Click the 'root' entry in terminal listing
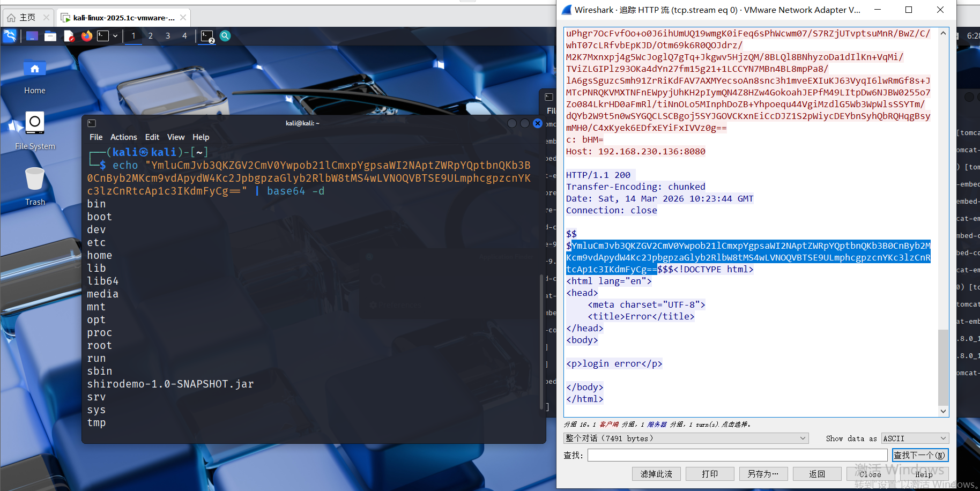The width and height of the screenshot is (980, 491). [100, 345]
